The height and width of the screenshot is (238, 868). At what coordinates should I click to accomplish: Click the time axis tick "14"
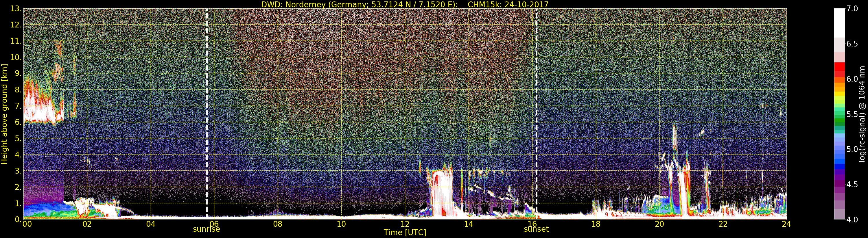coord(468,224)
